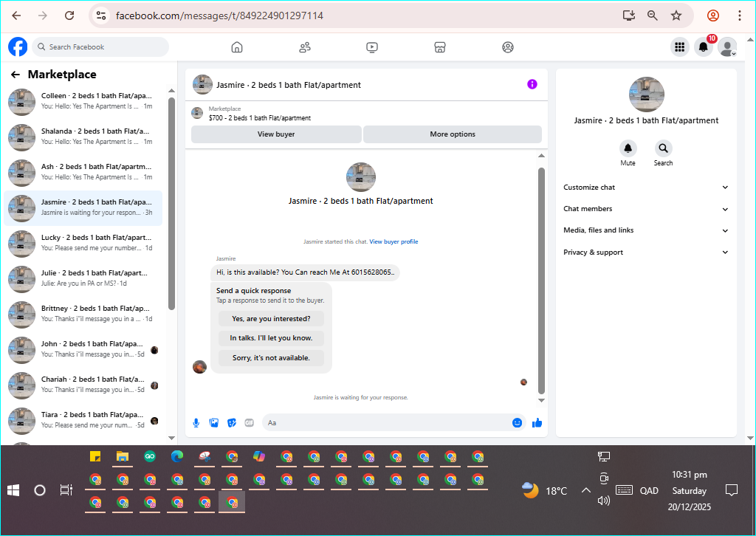Click the back arrow beside Marketplace
756x536 pixels.
click(x=16, y=75)
